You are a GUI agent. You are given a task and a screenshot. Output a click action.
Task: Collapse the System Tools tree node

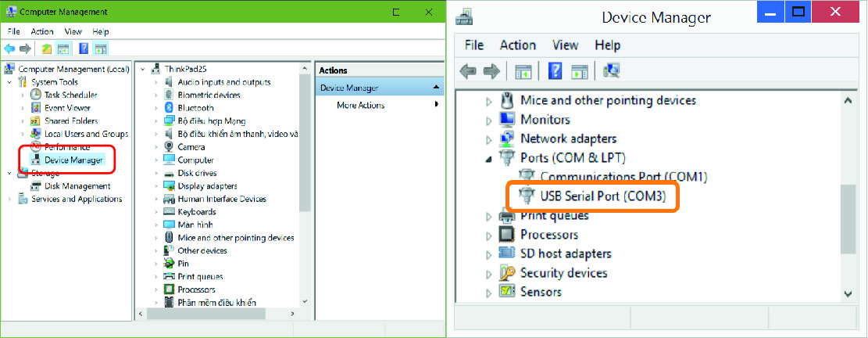coord(9,82)
